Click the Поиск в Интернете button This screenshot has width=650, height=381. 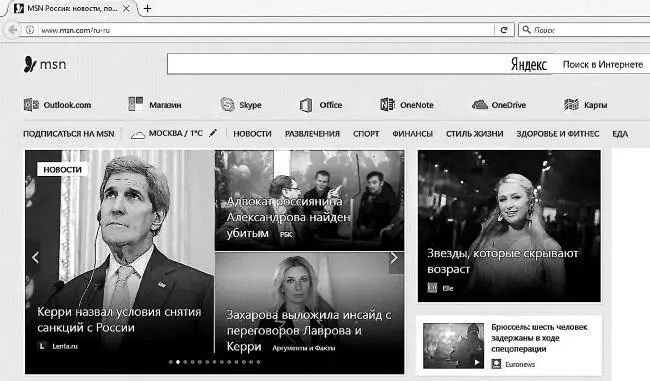603,64
